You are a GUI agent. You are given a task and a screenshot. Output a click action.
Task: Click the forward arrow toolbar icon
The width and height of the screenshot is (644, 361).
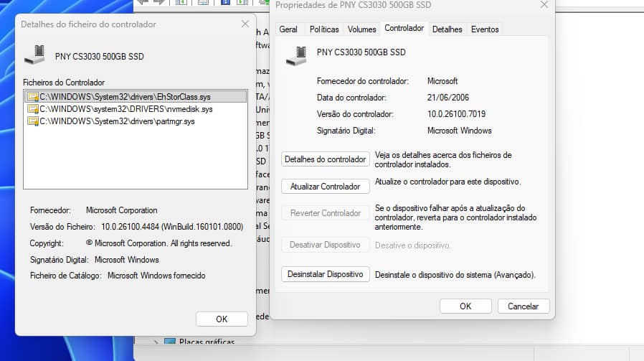click(x=159, y=2)
